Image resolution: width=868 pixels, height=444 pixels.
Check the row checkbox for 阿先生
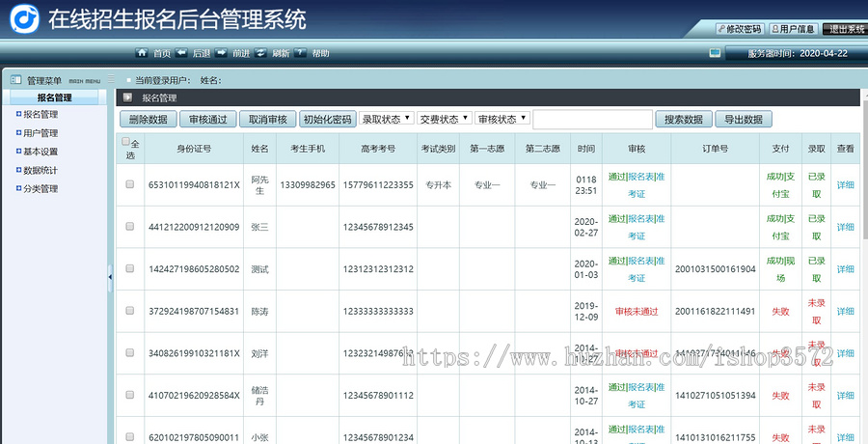130,184
